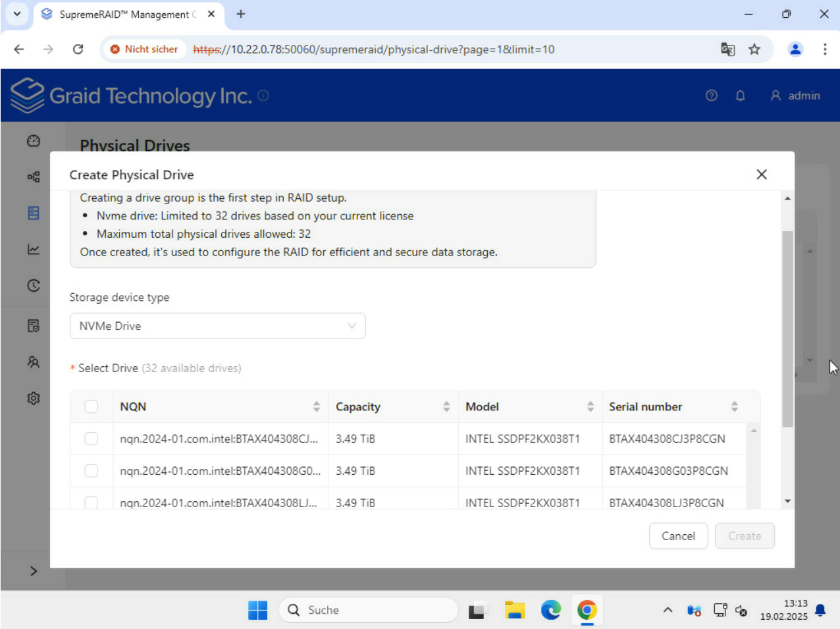Tick the select-all drives header checkbox
The image size is (840, 629).
pos(92,406)
